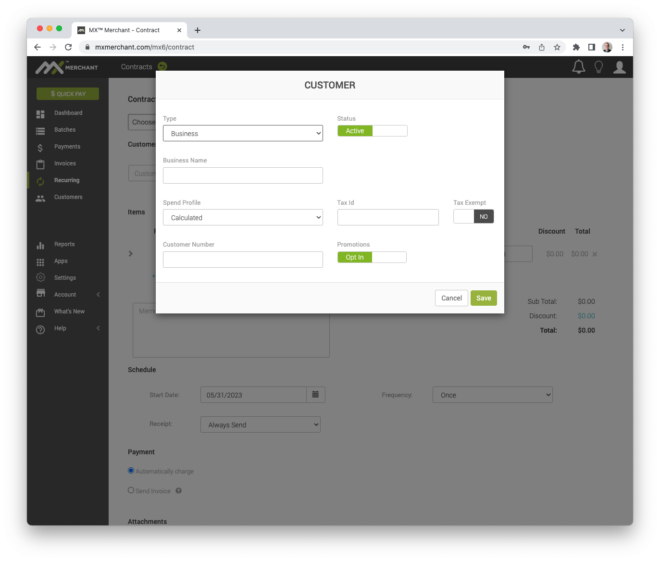The width and height of the screenshot is (660, 561).
Task: Click the Send Invoice help icon
Action: click(x=178, y=491)
